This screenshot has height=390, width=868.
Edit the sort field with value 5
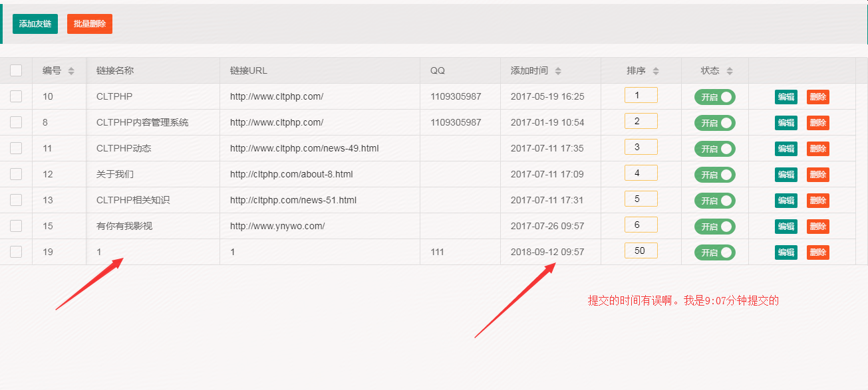[x=641, y=199]
